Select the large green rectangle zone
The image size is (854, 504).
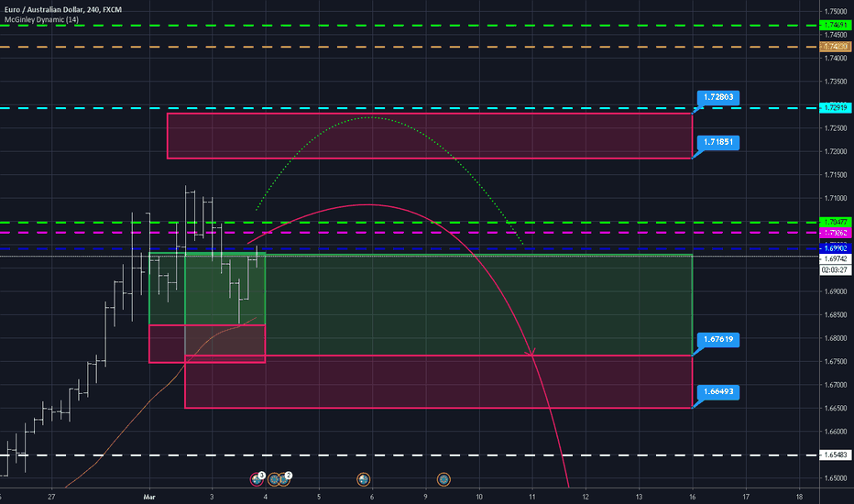pos(476,302)
